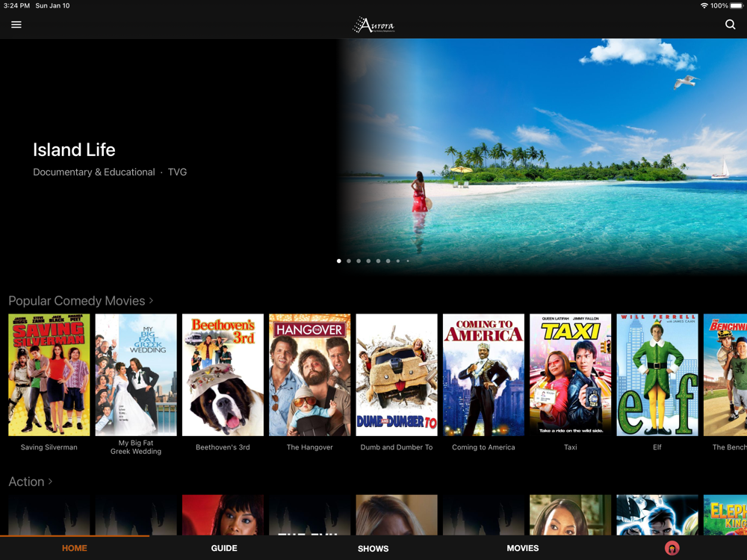Click the date 'Sun Jan 10'
The height and width of the screenshot is (560, 747).
point(52,6)
